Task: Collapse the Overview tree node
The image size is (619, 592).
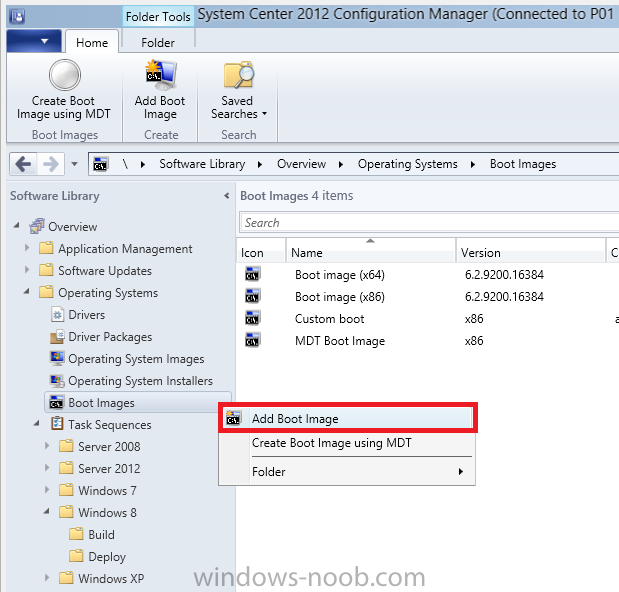Action: tap(17, 225)
